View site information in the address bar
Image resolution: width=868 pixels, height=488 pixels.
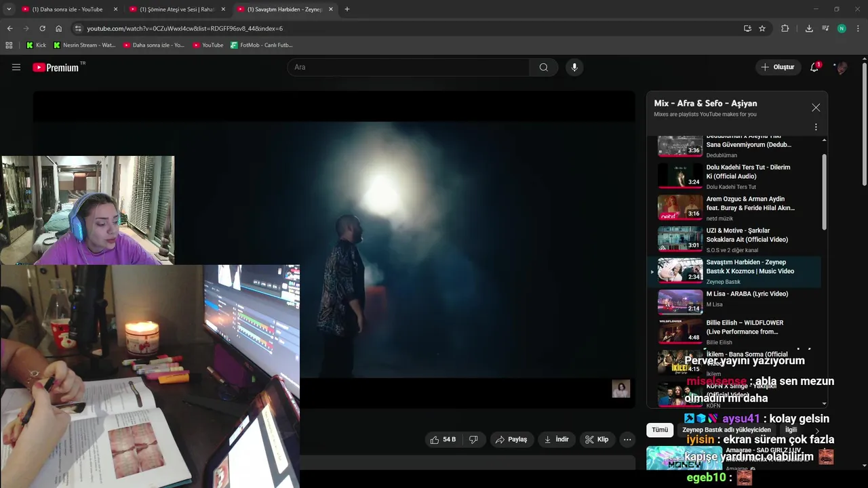[78, 28]
